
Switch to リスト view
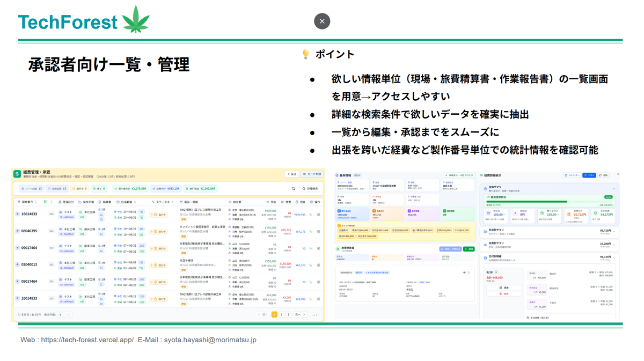coord(589,175)
